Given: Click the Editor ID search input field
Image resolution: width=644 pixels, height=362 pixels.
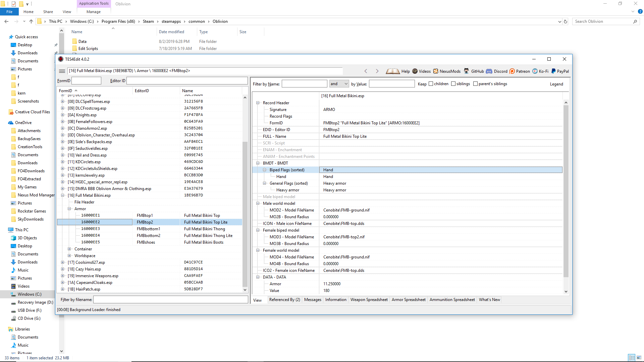Looking at the screenshot, I should pos(187,81).
